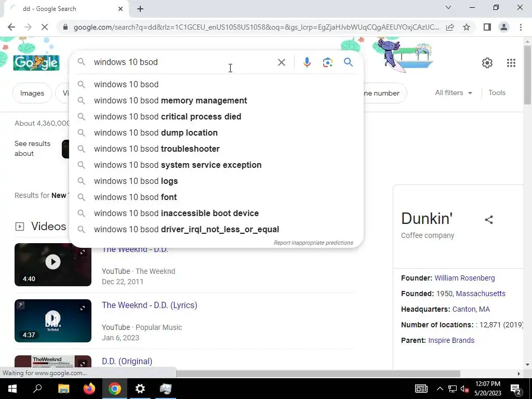Choose suggestion 'troubleshooter'
The height and width of the screenshot is (399, 532).
[x=216, y=149]
